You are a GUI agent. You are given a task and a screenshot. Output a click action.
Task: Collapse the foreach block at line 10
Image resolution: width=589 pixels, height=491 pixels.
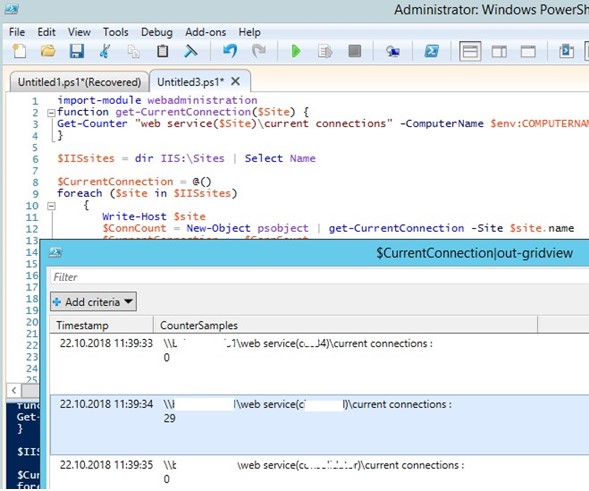coord(51,206)
